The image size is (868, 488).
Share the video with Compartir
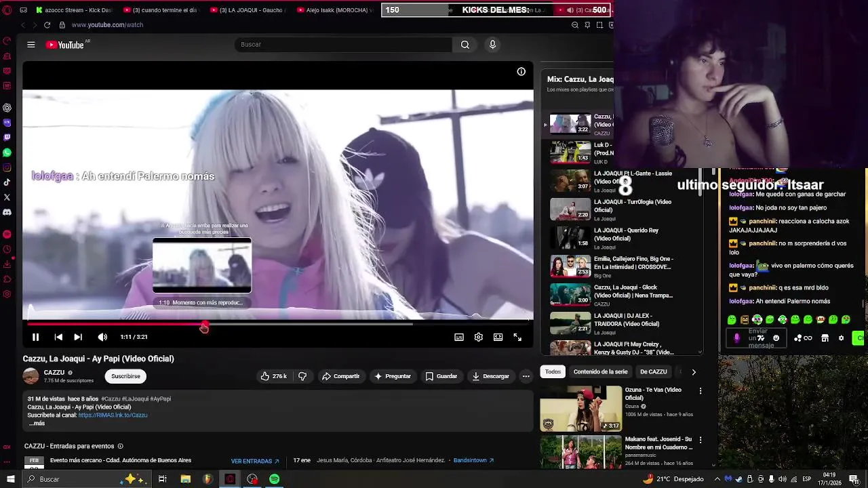[x=341, y=376]
